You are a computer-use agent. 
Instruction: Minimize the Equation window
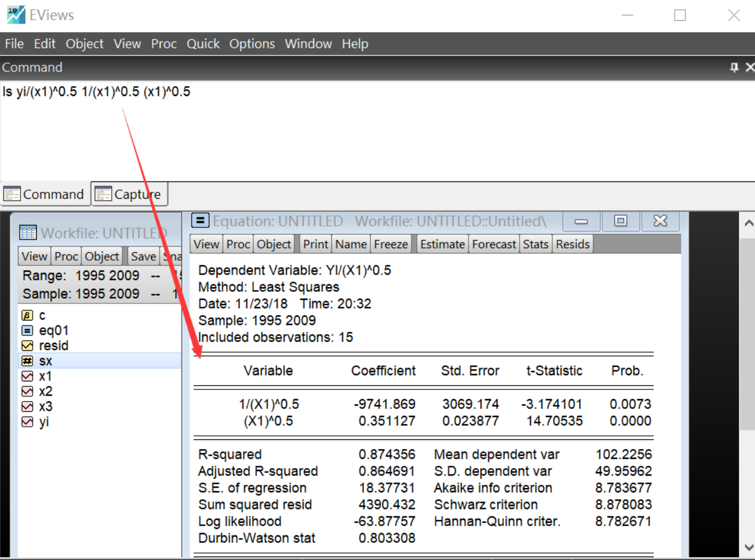click(581, 221)
